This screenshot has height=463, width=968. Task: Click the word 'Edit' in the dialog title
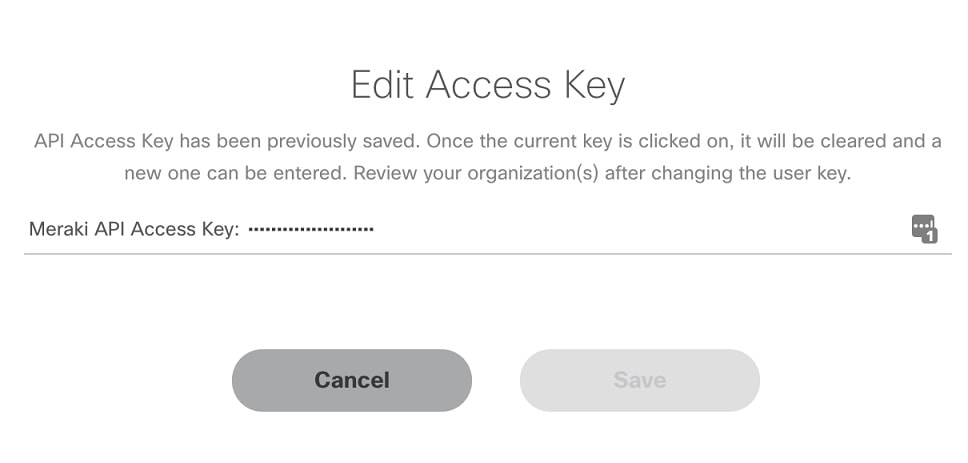click(382, 84)
